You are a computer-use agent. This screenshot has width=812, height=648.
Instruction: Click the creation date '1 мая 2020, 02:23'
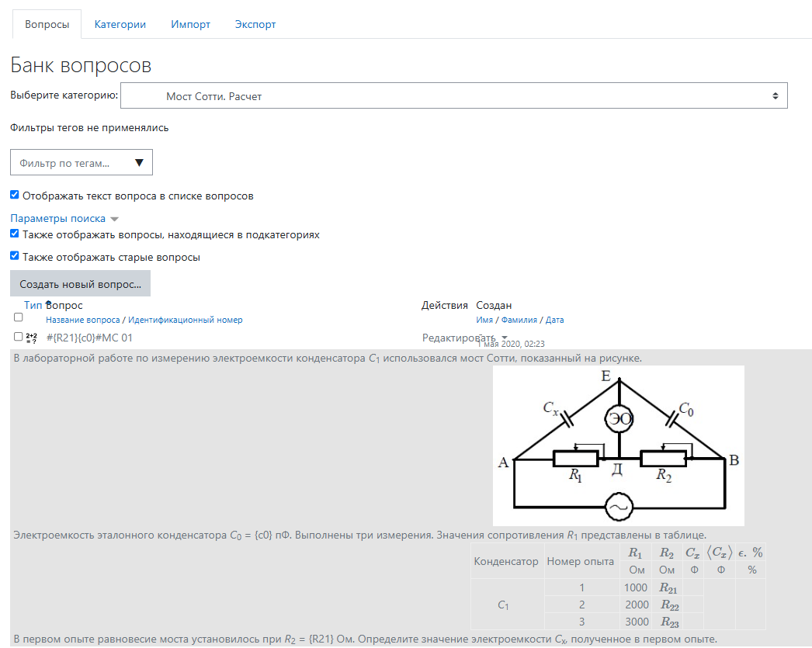[x=511, y=344]
